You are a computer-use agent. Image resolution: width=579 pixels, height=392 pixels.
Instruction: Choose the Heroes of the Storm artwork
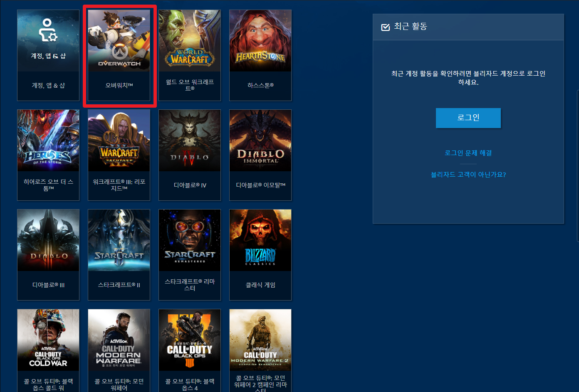pyautogui.click(x=48, y=141)
